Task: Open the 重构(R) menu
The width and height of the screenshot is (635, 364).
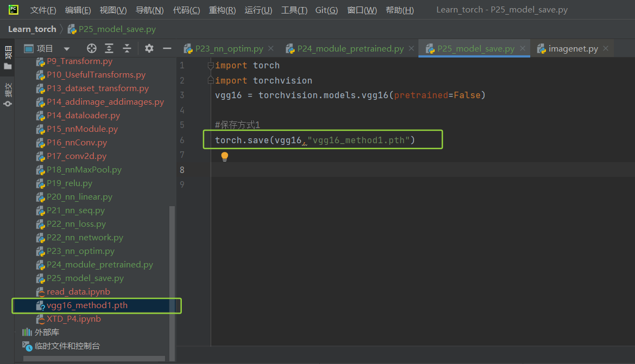Action: [222, 10]
